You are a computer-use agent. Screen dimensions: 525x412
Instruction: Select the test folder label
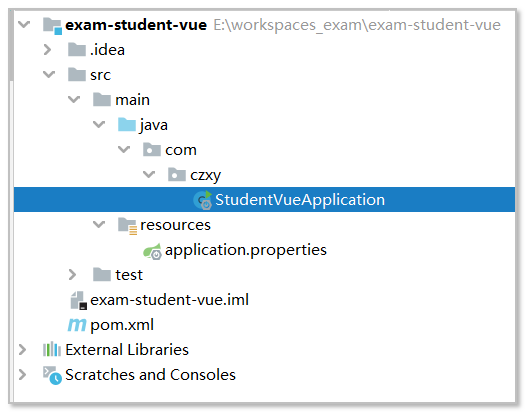pos(129,275)
